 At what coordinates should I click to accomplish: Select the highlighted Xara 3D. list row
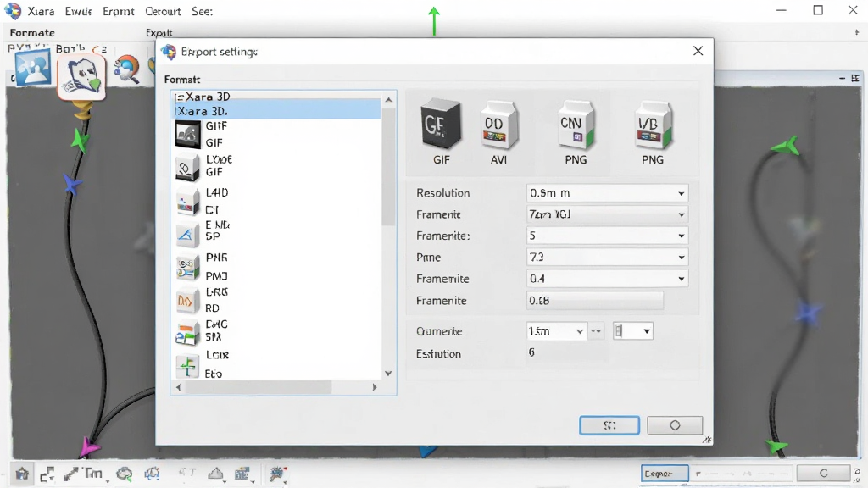[x=277, y=111]
